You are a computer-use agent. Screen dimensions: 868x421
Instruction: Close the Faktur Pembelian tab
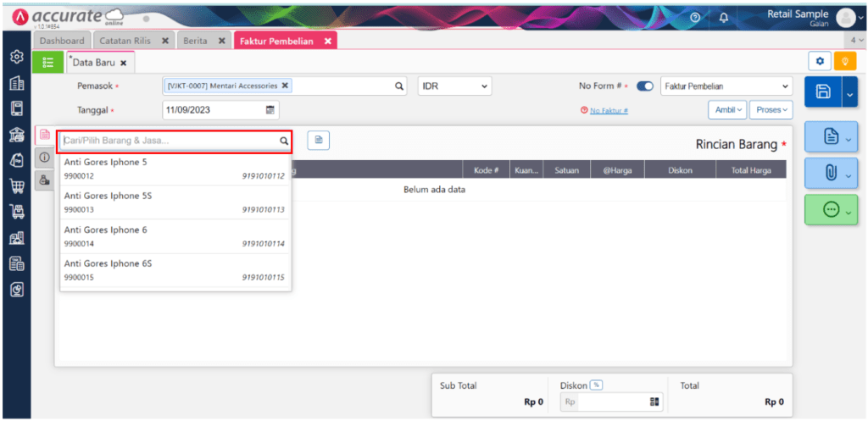coord(327,41)
